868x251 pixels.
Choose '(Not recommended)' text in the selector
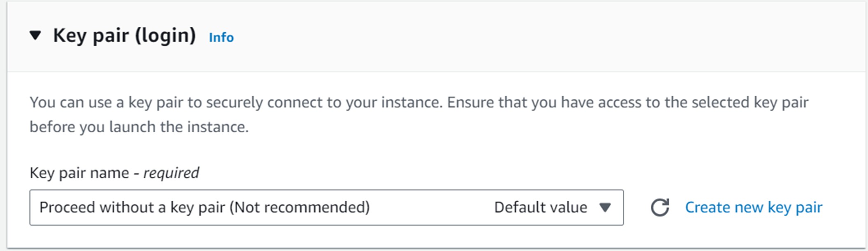(x=299, y=207)
